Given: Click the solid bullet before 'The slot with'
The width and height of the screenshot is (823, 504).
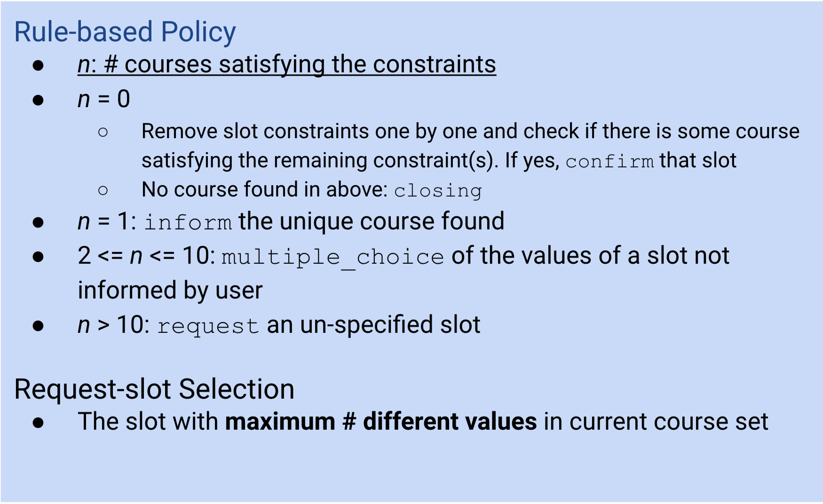Looking at the screenshot, I should [x=38, y=422].
